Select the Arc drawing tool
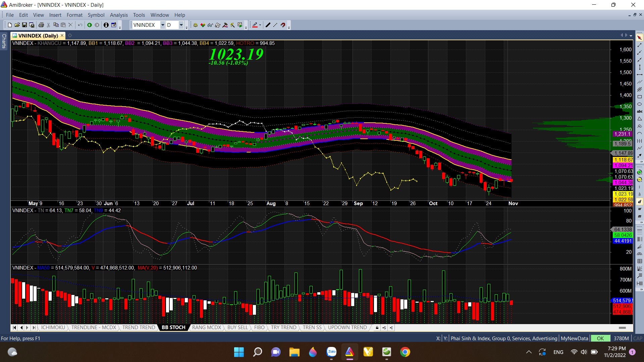 pyautogui.click(x=639, y=133)
